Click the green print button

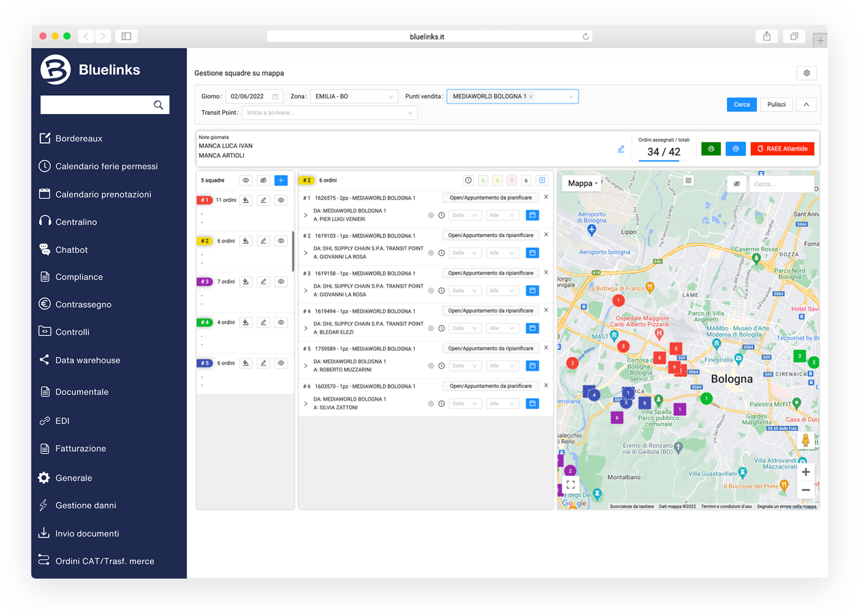tap(711, 149)
